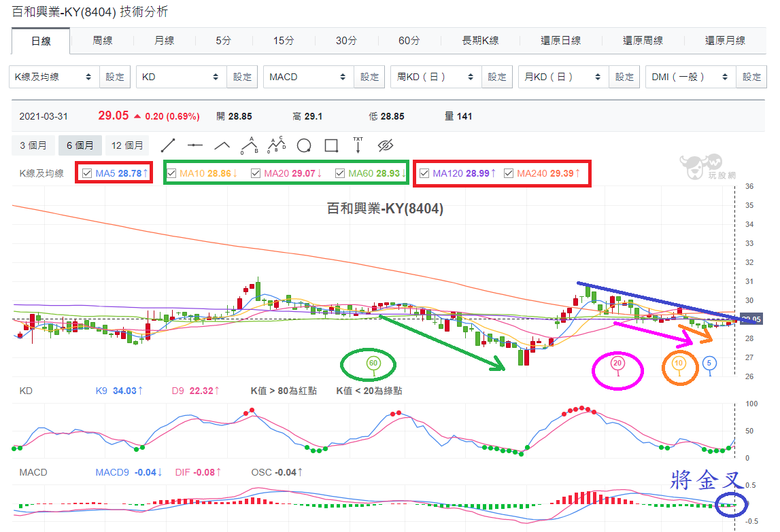This screenshot has height=532, width=780.
Task: Switch to the 日線 tab
Action: (41, 41)
